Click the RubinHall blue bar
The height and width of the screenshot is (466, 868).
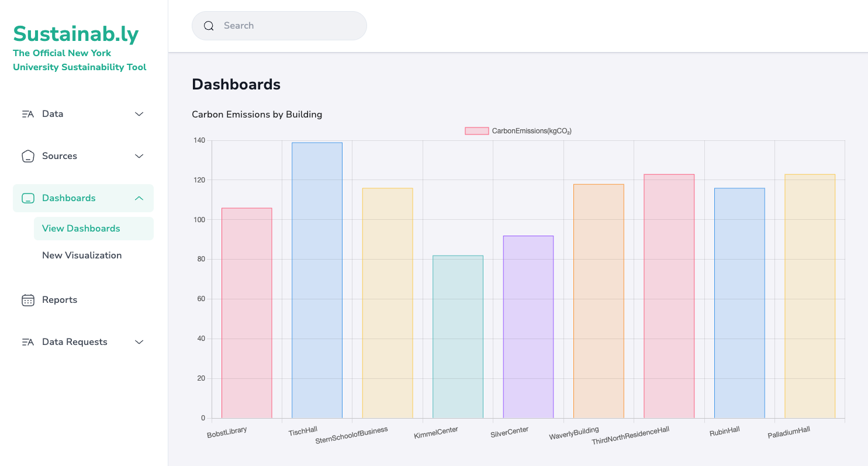pos(739,303)
